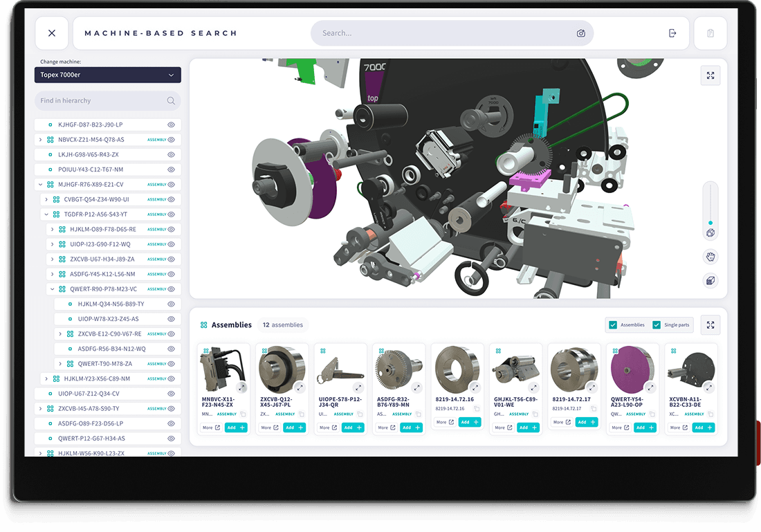Add XCVBN-A11-B22-C33-DE to list
This screenshot has height=532, width=761.
tap(704, 428)
